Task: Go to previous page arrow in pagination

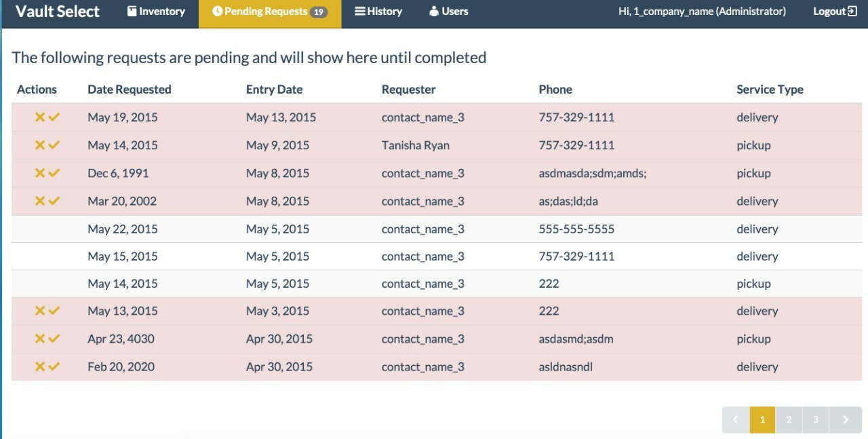Action: click(736, 420)
